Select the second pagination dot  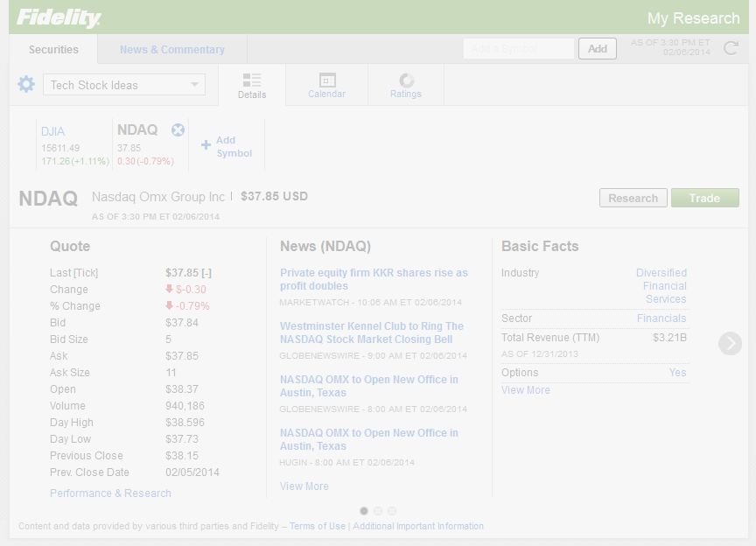click(x=378, y=511)
